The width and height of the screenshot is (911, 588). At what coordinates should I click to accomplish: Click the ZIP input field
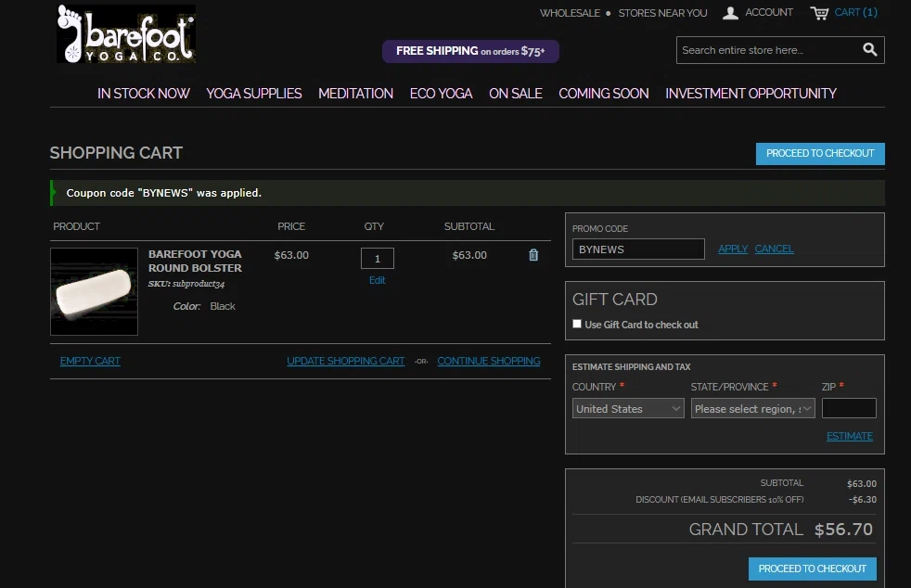pyautogui.click(x=849, y=408)
